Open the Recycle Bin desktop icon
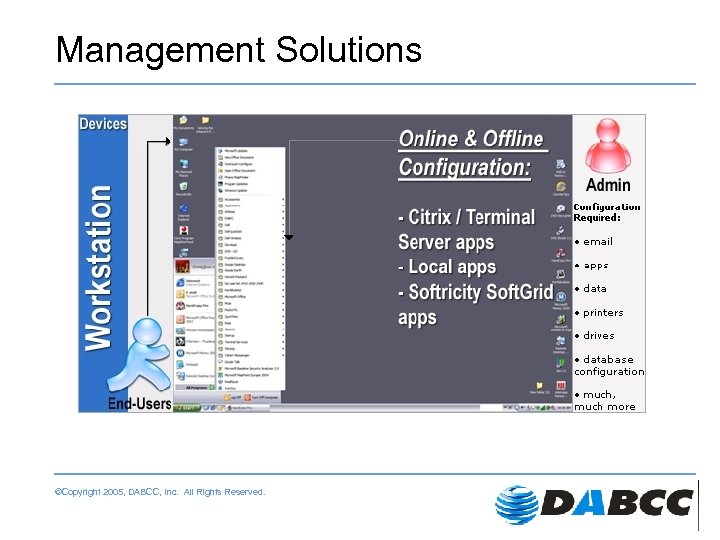 pos(184,187)
